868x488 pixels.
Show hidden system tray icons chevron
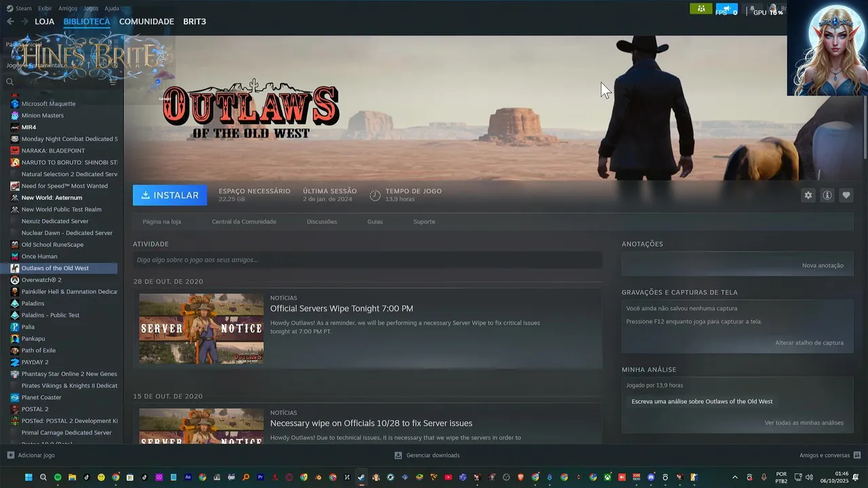coord(735,477)
